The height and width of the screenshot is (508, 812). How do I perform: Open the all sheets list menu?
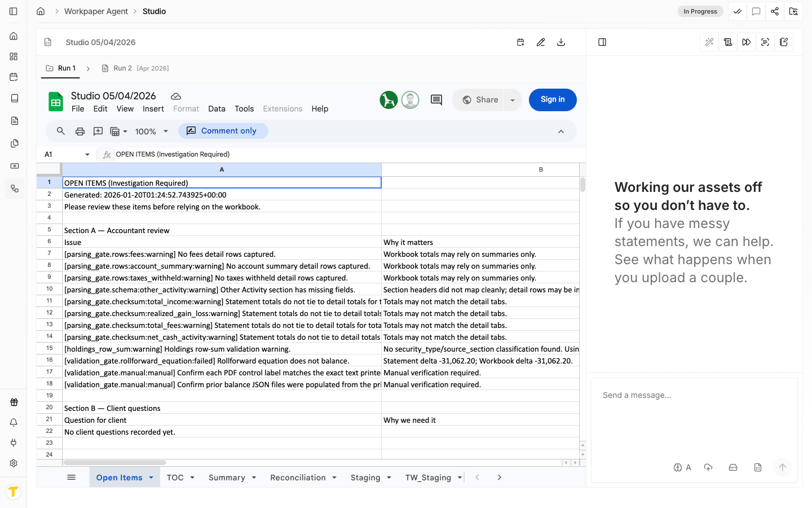click(71, 478)
